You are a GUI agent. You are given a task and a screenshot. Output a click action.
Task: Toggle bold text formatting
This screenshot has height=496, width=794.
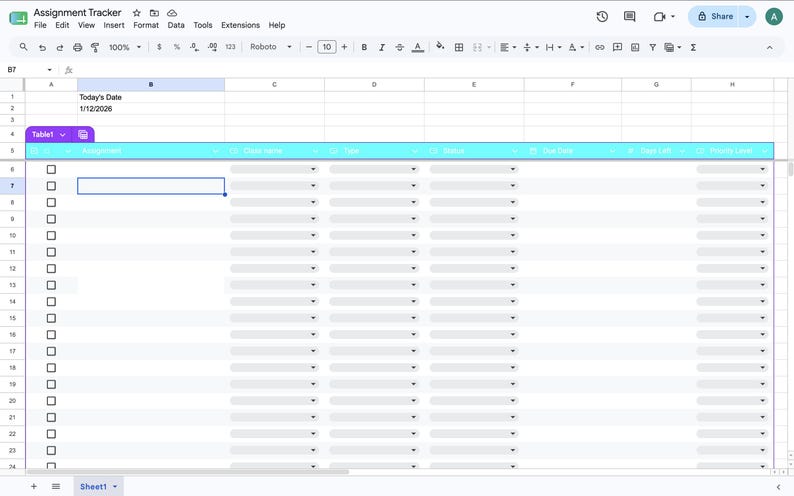point(364,47)
